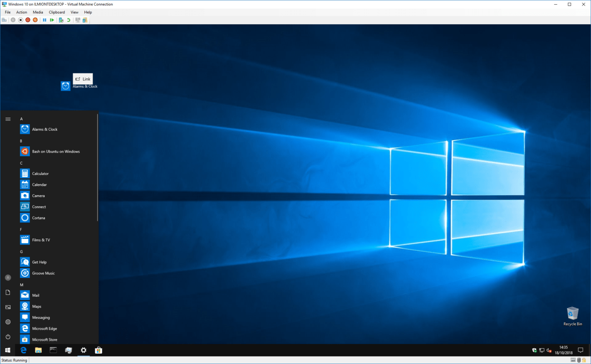The height and width of the screenshot is (364, 591).
Task: Open the command prompt taskbar icon
Action: coord(53,350)
